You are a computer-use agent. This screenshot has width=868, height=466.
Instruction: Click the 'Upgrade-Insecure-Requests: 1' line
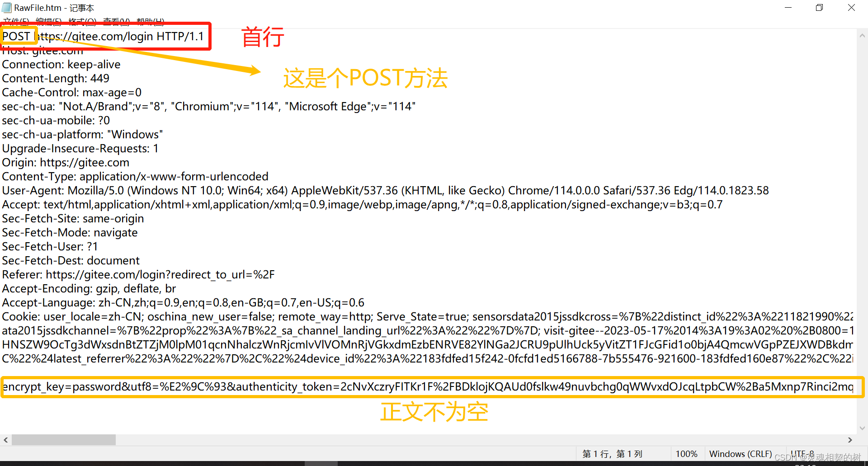tap(80, 148)
